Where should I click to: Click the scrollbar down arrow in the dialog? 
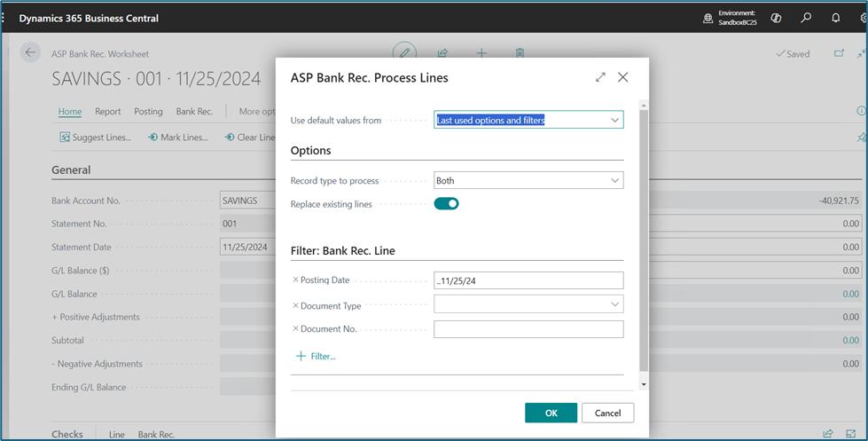pyautogui.click(x=644, y=384)
